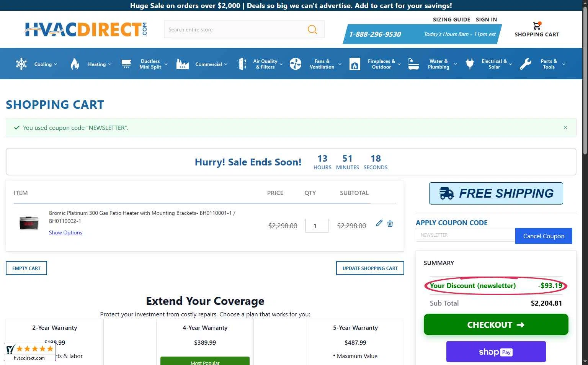The height and width of the screenshot is (365, 588).
Task: Remove the Bromic heater with trash icon
Action: 390,223
